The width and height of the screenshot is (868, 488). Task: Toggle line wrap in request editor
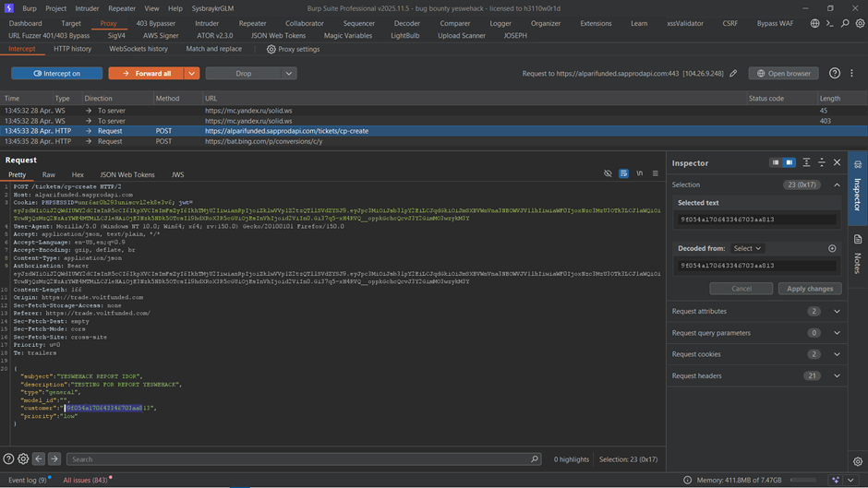click(x=623, y=173)
